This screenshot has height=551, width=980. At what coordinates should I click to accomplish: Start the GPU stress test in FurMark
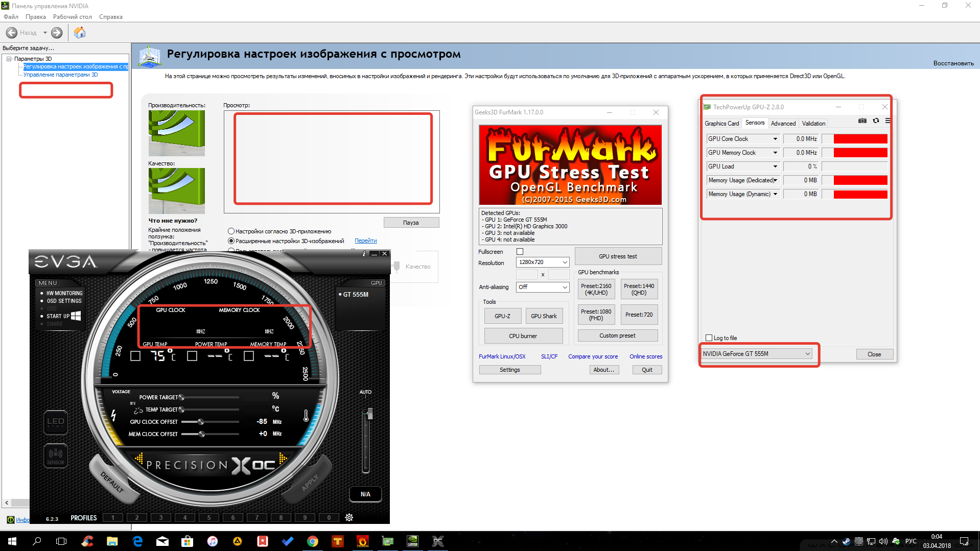[x=618, y=256]
